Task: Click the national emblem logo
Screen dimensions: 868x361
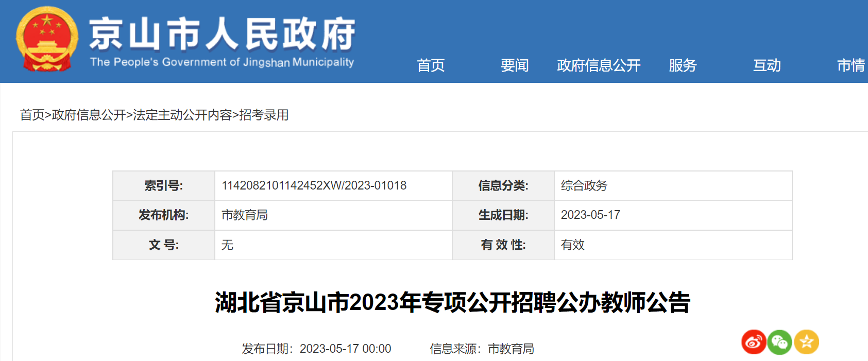Action: click(x=47, y=40)
